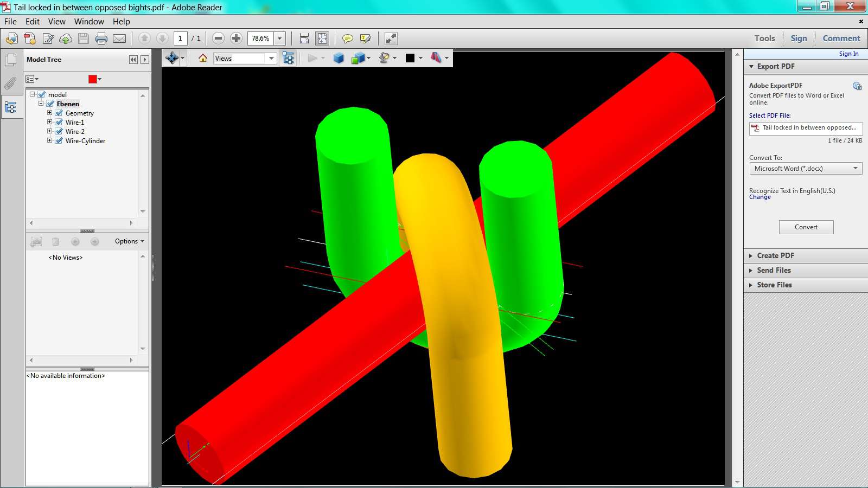Switch to the Sign pane tab
Image resolution: width=868 pixels, height=488 pixels.
tap(799, 38)
